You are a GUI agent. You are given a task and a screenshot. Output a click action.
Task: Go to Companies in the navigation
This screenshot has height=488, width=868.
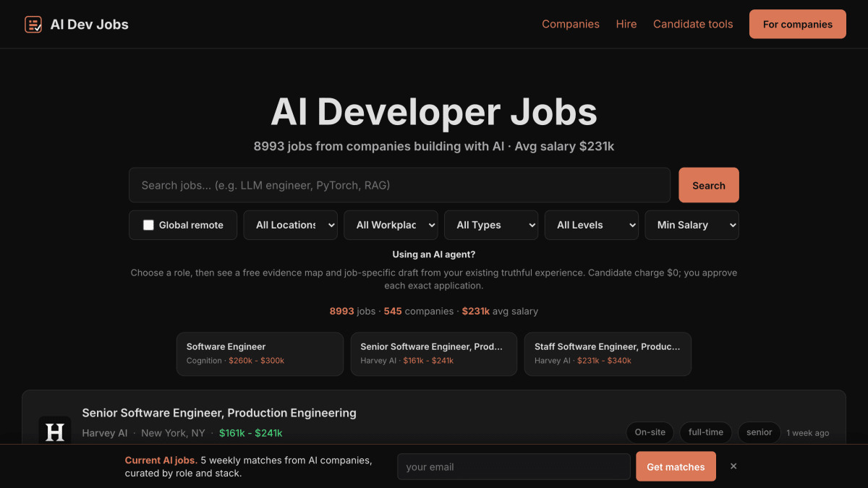click(x=571, y=24)
